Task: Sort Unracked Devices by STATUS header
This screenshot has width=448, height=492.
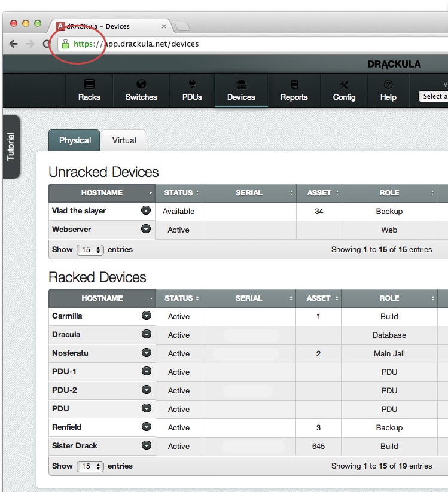Action: coord(179,193)
